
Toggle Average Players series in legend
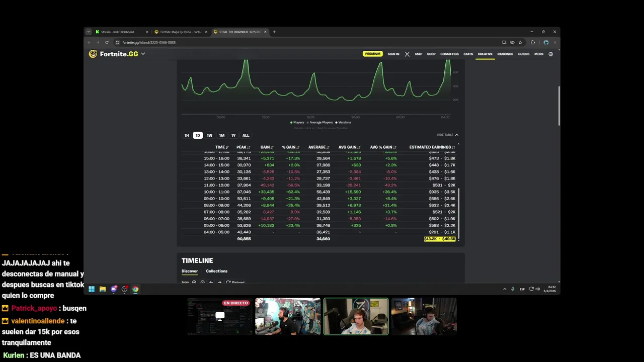click(x=320, y=122)
